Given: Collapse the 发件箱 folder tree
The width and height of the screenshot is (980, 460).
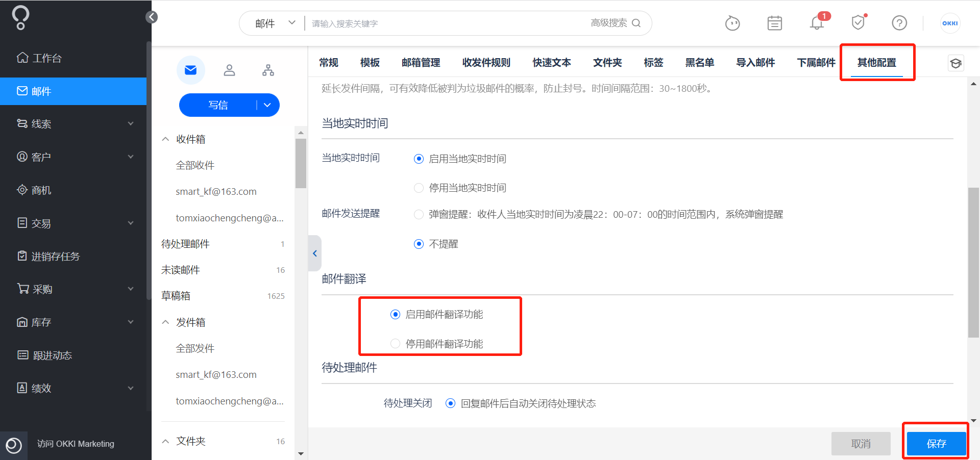Looking at the screenshot, I should 165,322.
